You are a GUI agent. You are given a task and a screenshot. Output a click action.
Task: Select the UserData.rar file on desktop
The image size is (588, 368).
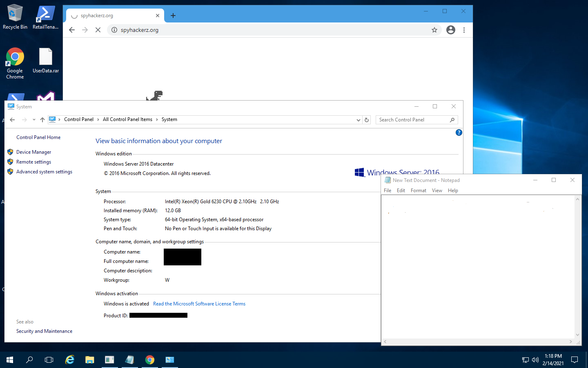pyautogui.click(x=46, y=61)
